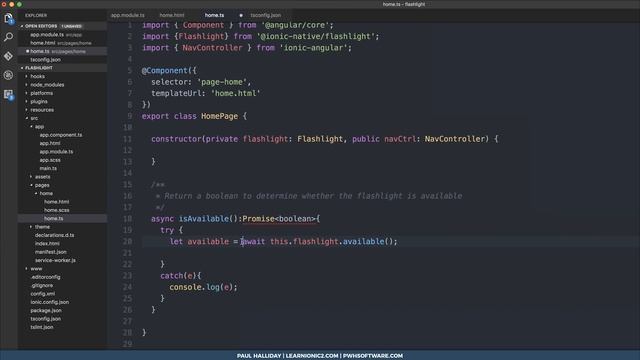This screenshot has height=360, width=640.
Task: Open home.html under pages/home folder
Action: point(56,202)
